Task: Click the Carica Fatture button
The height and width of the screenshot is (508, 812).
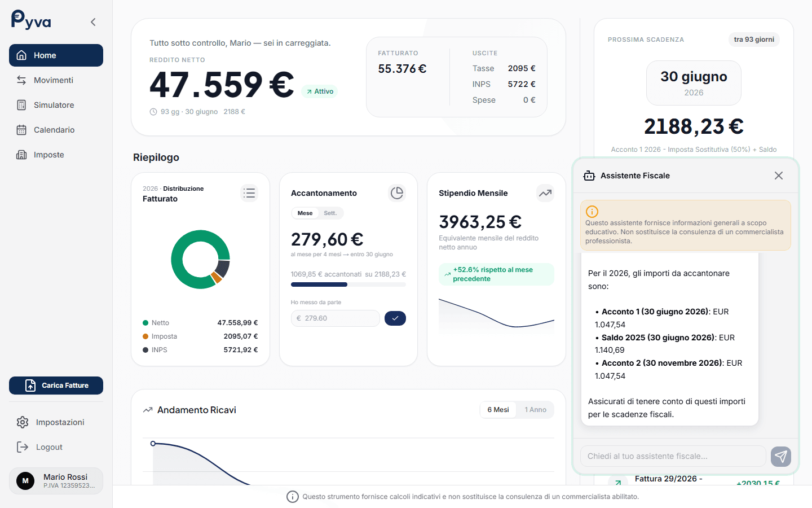Action: tap(56, 386)
